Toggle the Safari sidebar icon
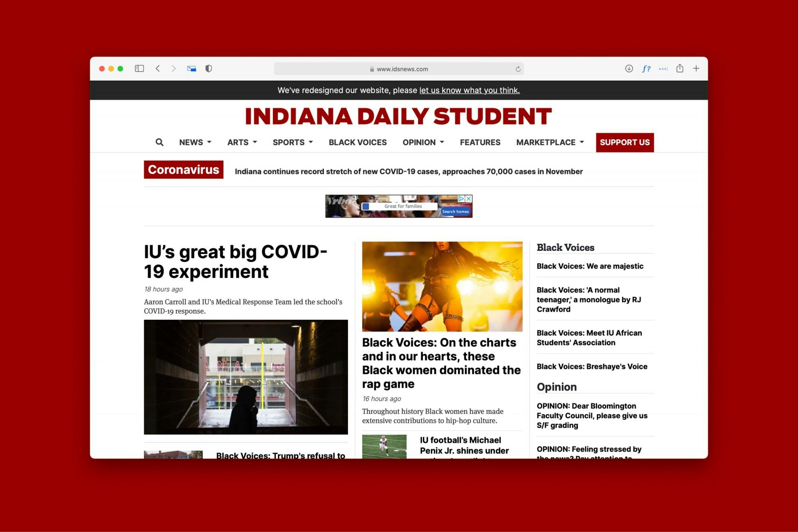798x532 pixels. coord(139,69)
